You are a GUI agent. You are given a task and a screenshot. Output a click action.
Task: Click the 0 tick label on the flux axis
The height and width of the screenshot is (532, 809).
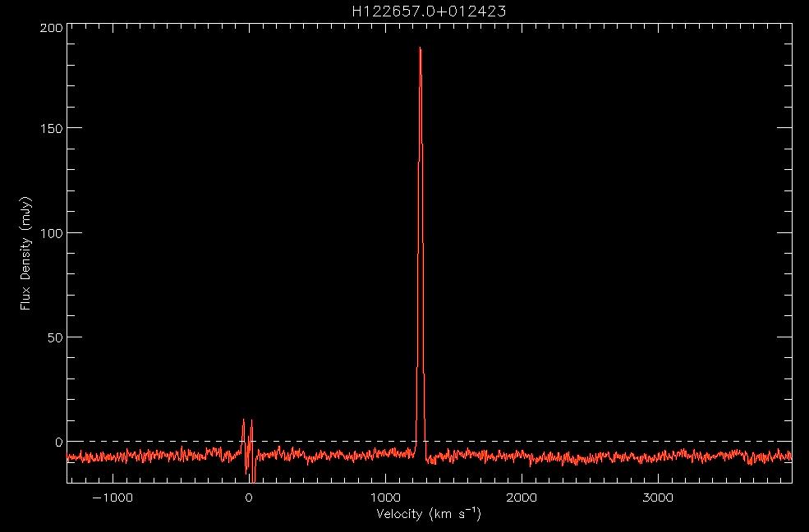click(59, 442)
